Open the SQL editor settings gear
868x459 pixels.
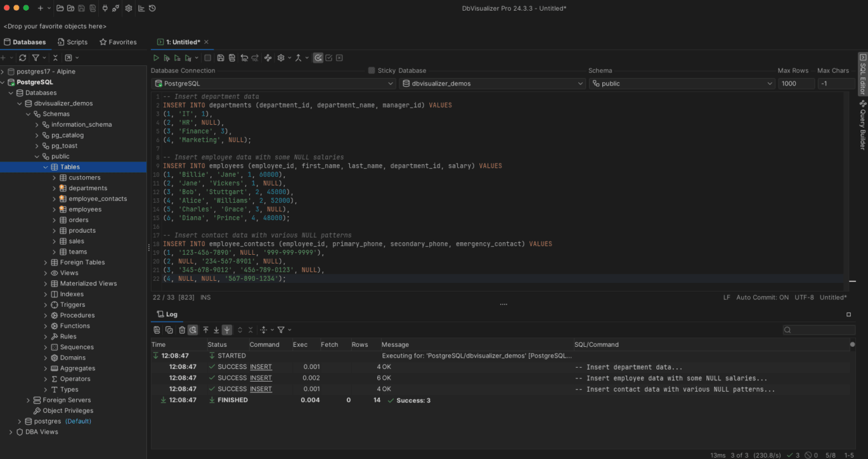pos(280,57)
